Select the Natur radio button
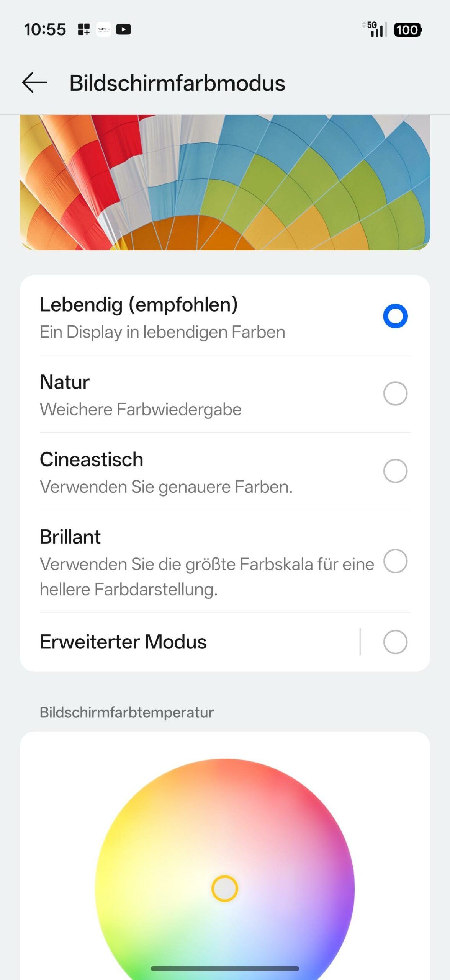 [395, 394]
